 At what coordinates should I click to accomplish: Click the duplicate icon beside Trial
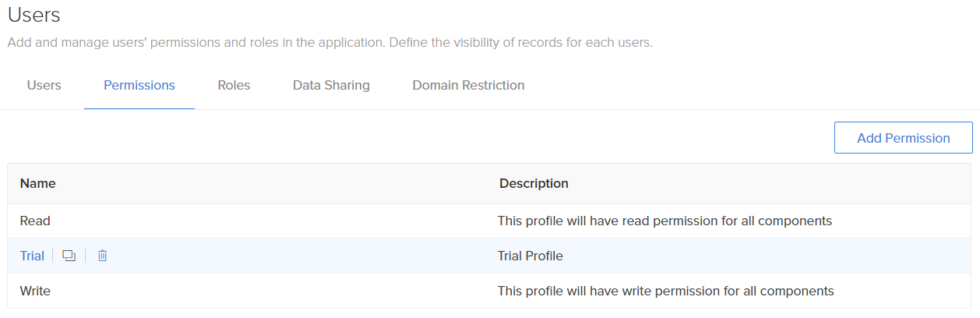pos(69,256)
